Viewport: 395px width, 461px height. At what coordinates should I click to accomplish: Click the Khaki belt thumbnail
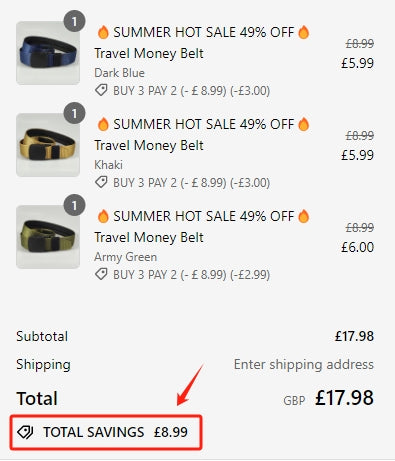[x=48, y=145]
